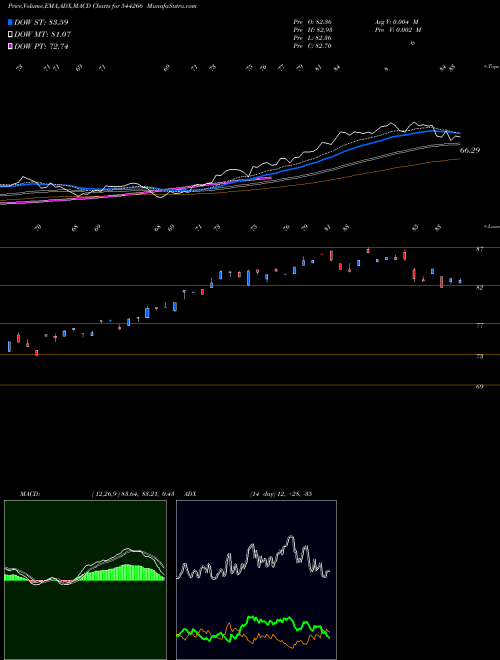Click the chart title mentioning MunafaSutra.com
This screenshot has width=500, height=660.
pyautogui.click(x=102, y=6)
